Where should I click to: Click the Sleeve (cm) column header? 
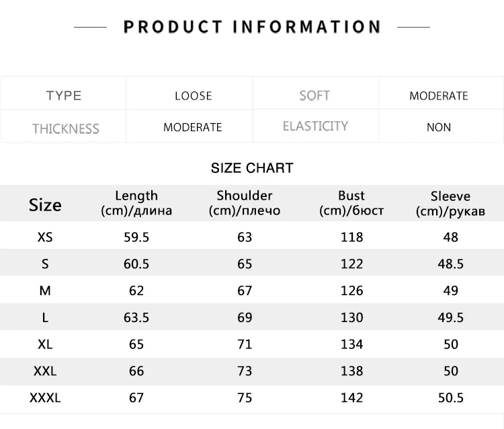click(450, 204)
